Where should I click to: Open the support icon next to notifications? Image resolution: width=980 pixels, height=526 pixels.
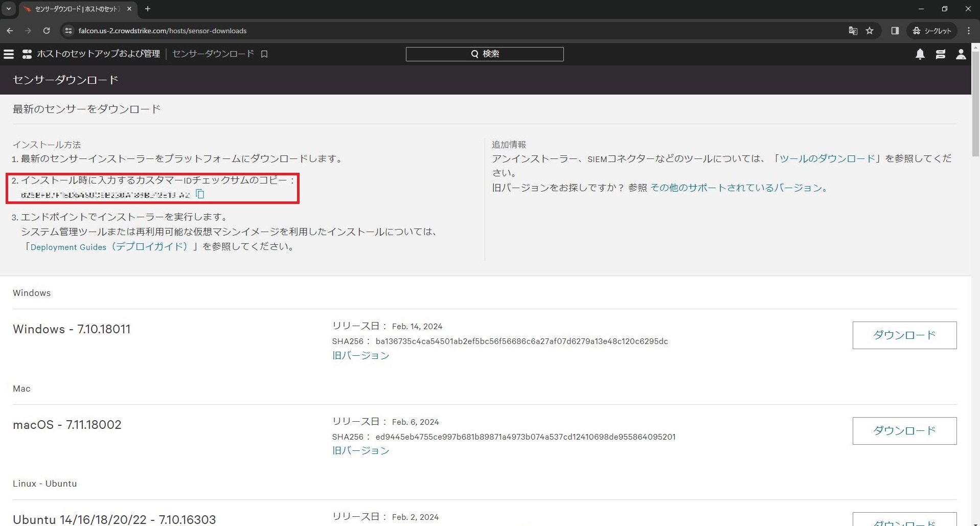[x=941, y=54]
